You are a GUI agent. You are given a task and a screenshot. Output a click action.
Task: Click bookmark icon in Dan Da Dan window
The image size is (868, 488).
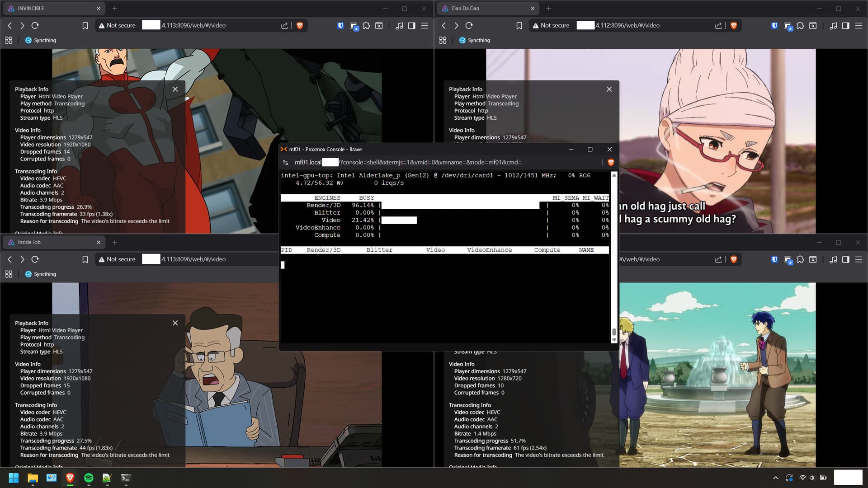tap(519, 26)
